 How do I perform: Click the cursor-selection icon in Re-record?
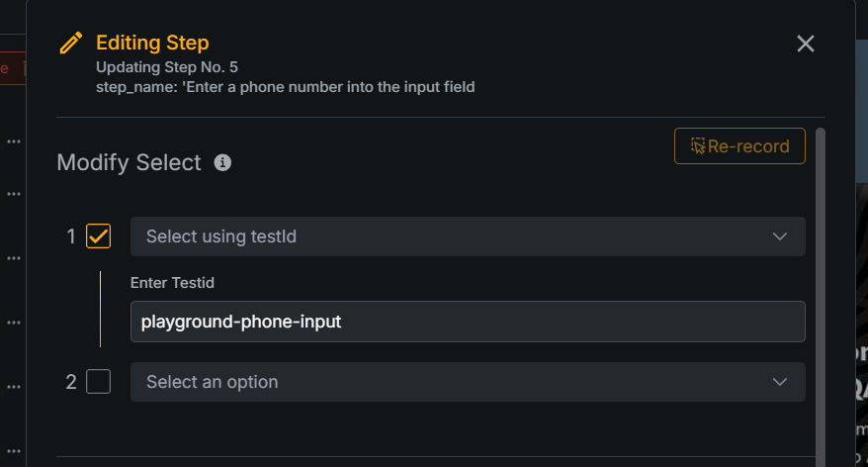coord(698,146)
